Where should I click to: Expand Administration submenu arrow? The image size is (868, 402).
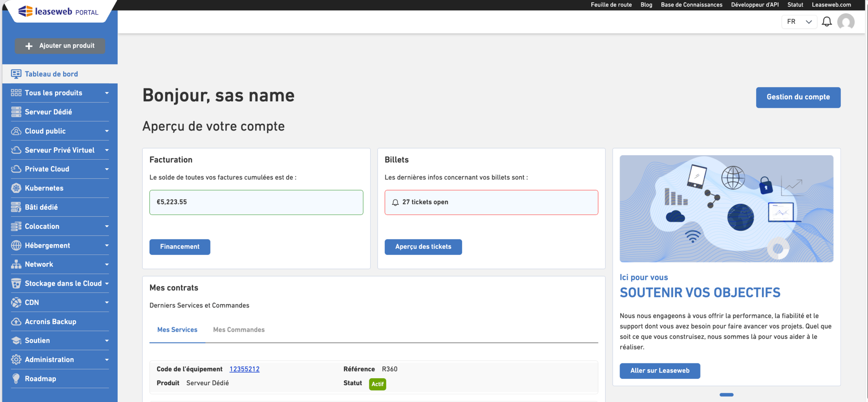107,360
